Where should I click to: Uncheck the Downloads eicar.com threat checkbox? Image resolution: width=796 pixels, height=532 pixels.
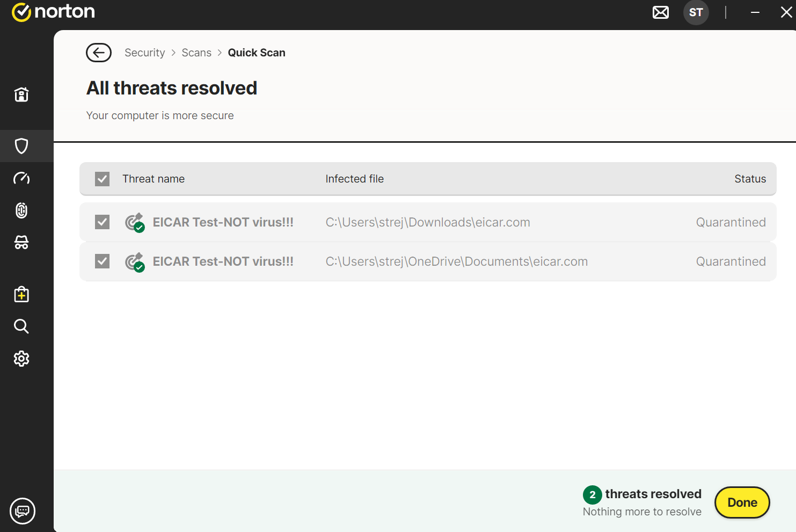coord(102,222)
